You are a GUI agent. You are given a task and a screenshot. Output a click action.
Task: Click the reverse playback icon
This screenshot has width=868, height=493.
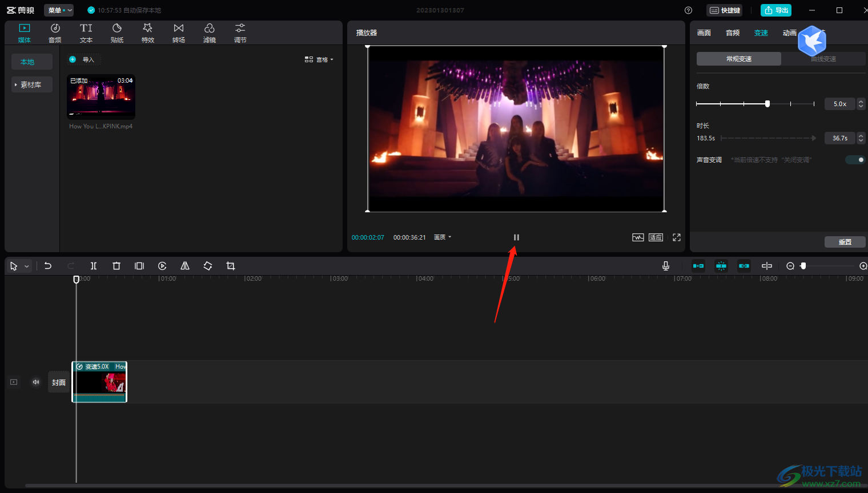[x=162, y=266]
